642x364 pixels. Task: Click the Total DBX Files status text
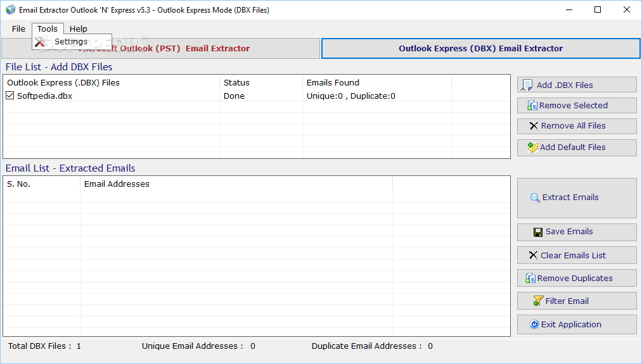point(44,346)
